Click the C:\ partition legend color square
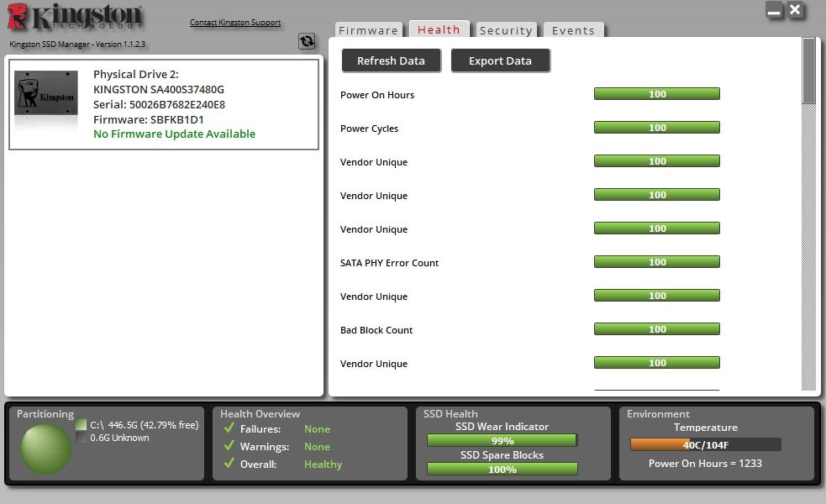The image size is (826, 504). point(82,424)
